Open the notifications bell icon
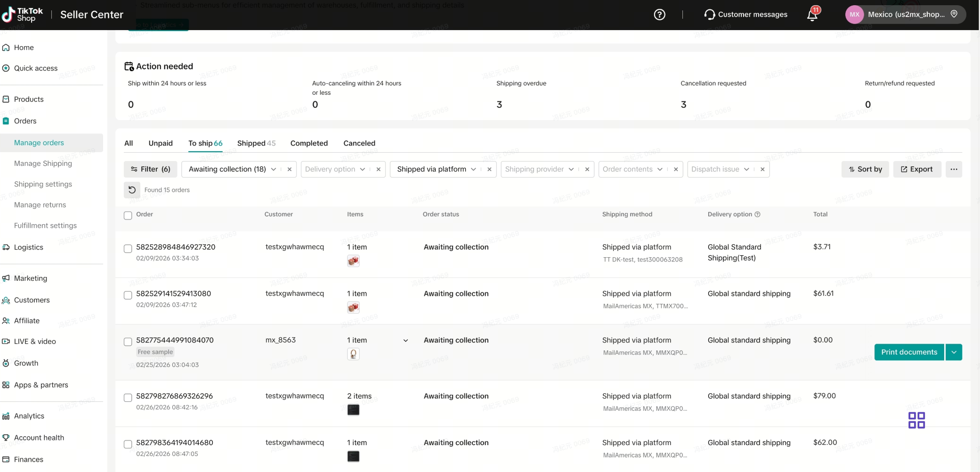This screenshot has width=980, height=472. (x=812, y=15)
